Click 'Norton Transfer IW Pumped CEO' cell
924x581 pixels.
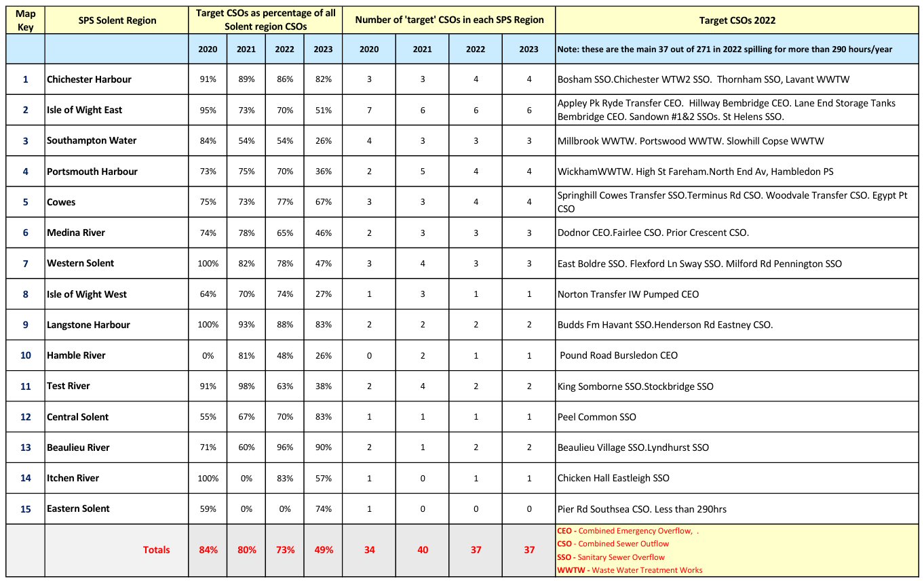pos(628,294)
